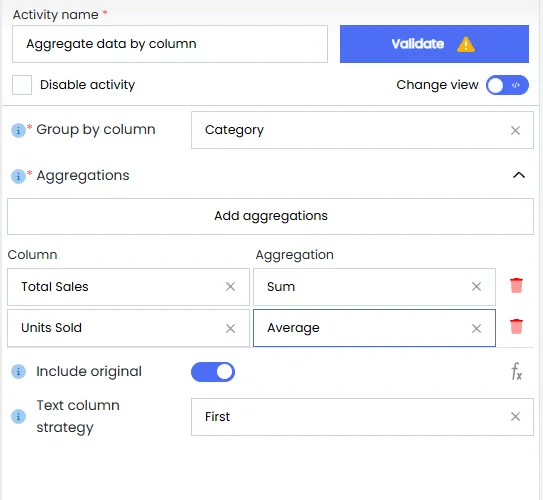Image resolution: width=543 pixels, height=500 pixels.
Task: Open the Group by column dropdown
Action: (x=362, y=130)
